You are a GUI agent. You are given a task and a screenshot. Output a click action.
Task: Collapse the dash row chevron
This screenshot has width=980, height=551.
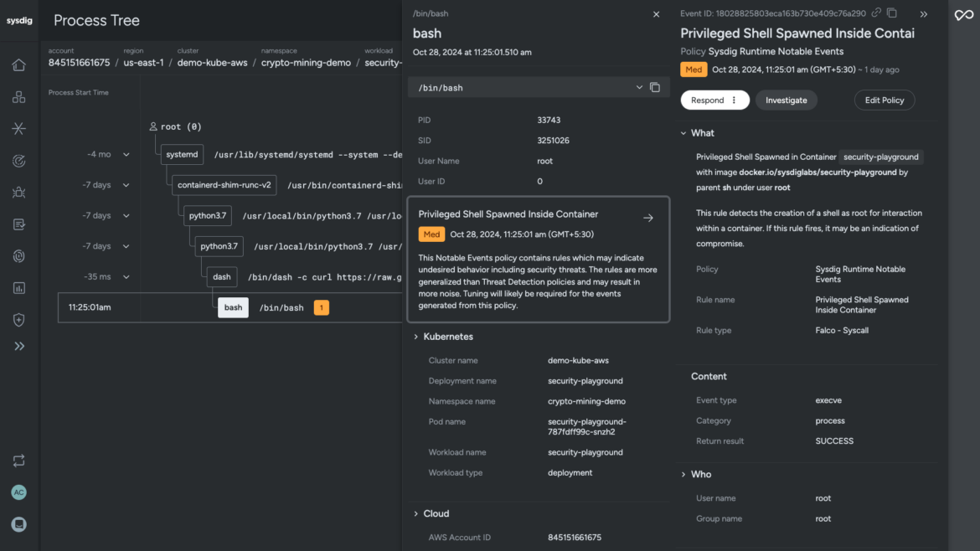126,276
